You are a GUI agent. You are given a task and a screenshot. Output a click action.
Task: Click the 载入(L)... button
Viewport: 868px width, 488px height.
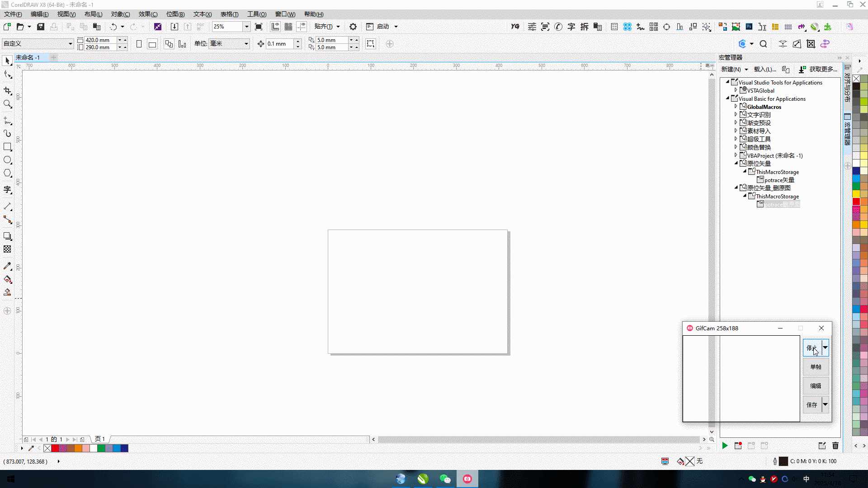click(765, 69)
